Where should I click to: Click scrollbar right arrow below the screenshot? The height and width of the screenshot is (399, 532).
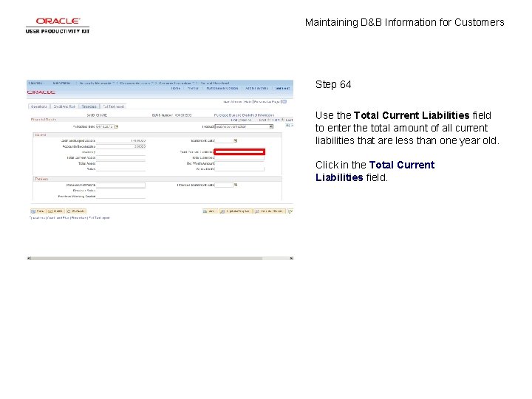(x=291, y=258)
